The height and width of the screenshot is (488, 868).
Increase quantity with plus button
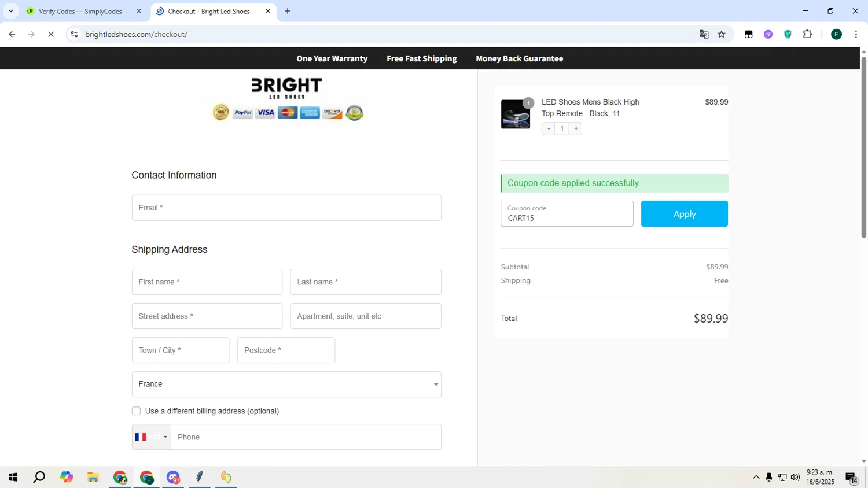[576, 128]
